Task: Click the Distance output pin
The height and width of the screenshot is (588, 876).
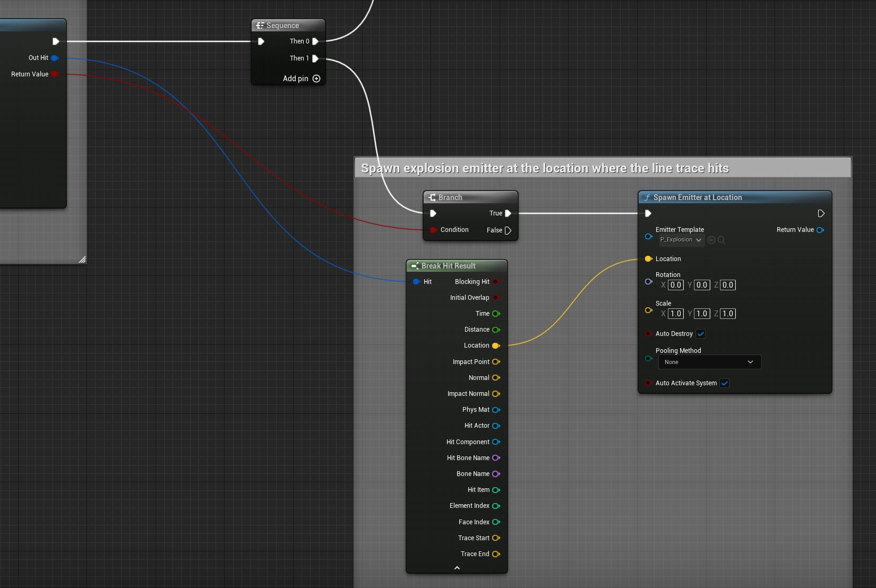Action: (x=496, y=330)
